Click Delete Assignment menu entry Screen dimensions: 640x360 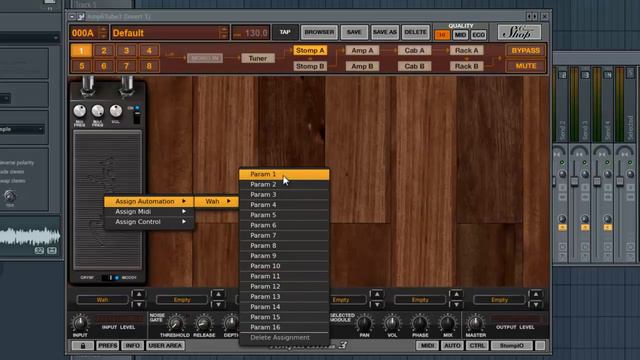pos(284,338)
